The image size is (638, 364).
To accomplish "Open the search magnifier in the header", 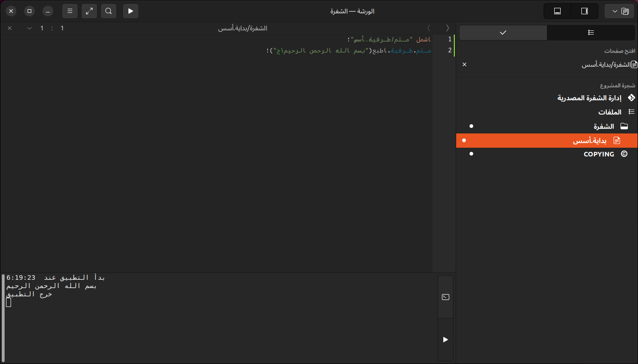I will (x=109, y=11).
